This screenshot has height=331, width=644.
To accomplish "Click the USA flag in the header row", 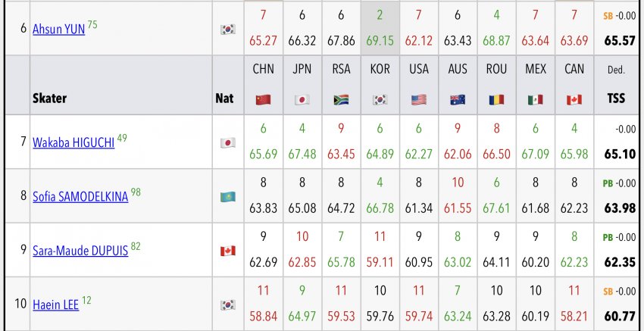I will [x=418, y=99].
